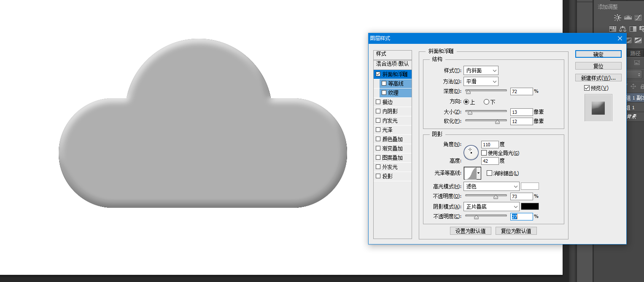Click the 样式 header in the list
644x282 pixels.
pyautogui.click(x=392, y=54)
